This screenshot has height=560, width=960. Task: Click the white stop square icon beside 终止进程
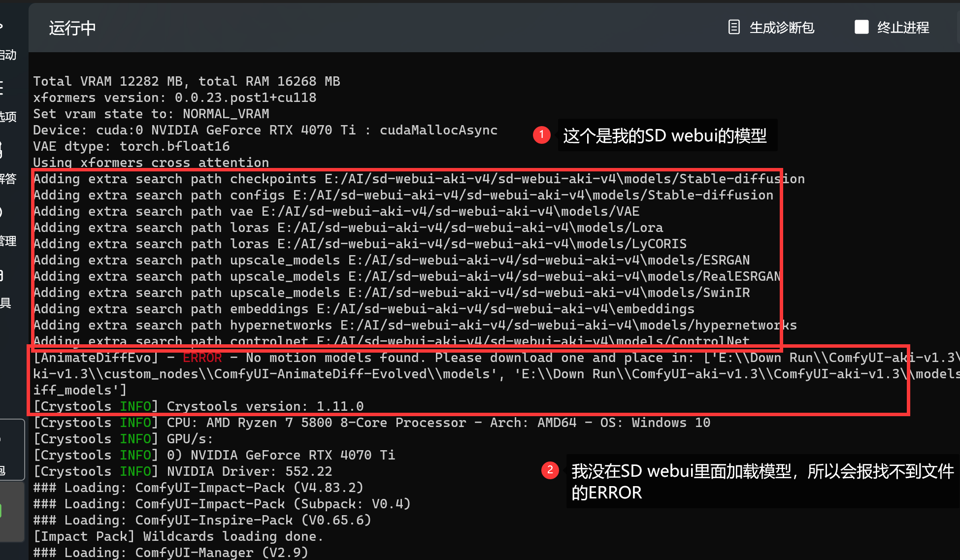[861, 27]
